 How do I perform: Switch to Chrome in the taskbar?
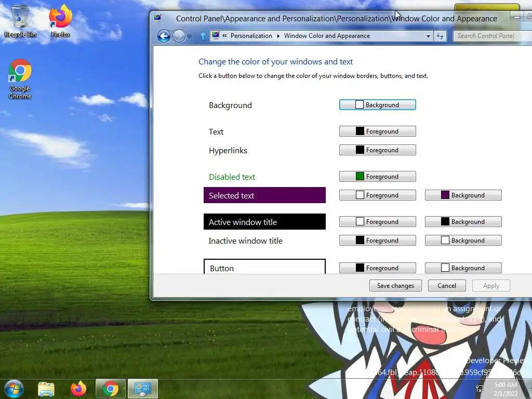tap(111, 389)
